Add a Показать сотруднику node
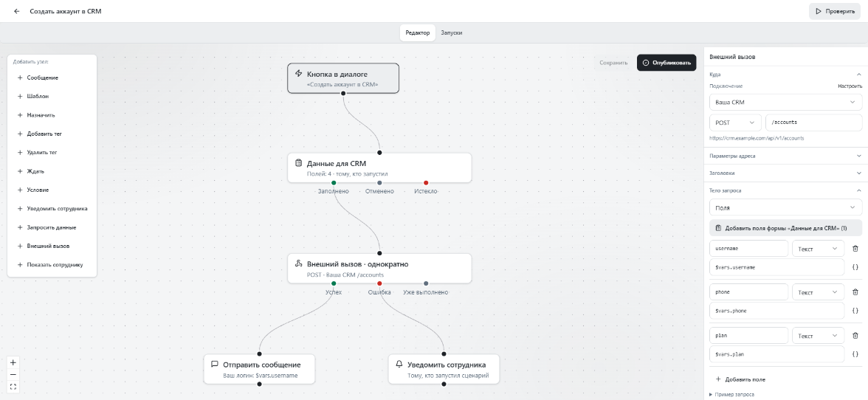This screenshot has height=400, width=868. (x=52, y=264)
